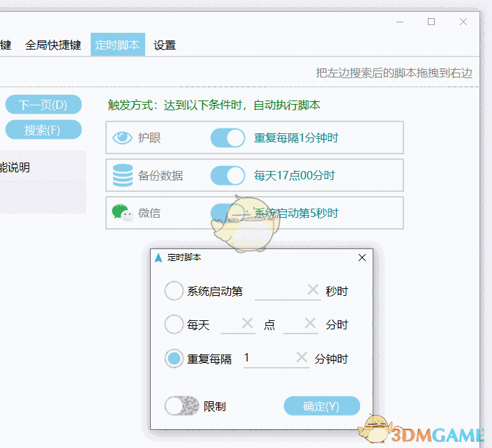The height and width of the screenshot is (448, 492).
Task: Close the main application window
Action: pyautogui.click(x=463, y=22)
